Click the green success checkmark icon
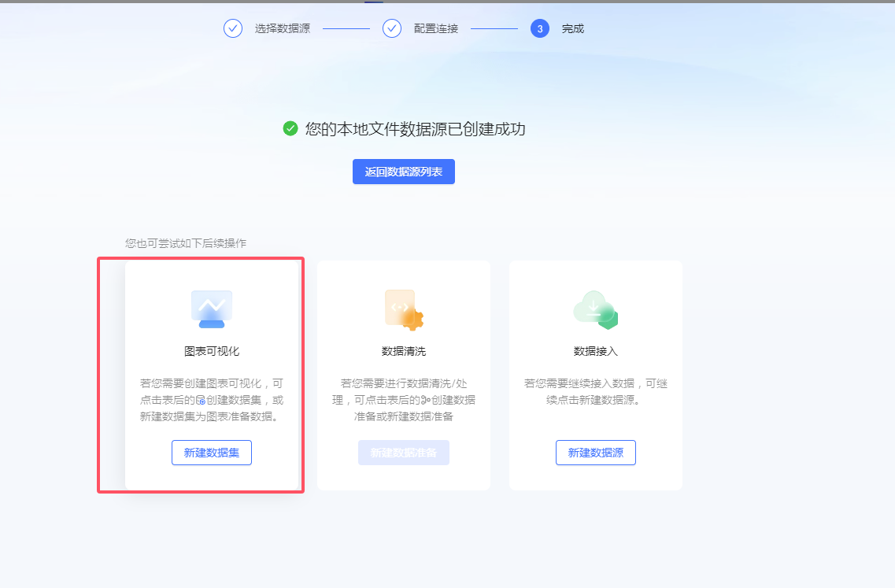The width and height of the screenshot is (895, 588). (290, 128)
